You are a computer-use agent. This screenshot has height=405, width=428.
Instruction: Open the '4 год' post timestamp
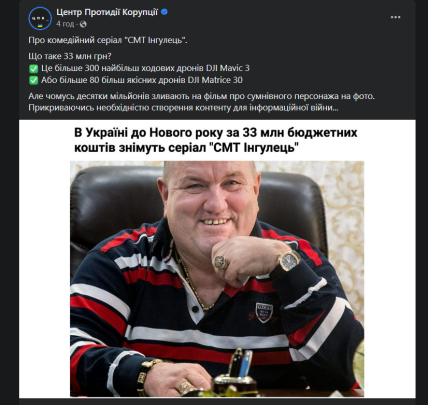(x=65, y=24)
